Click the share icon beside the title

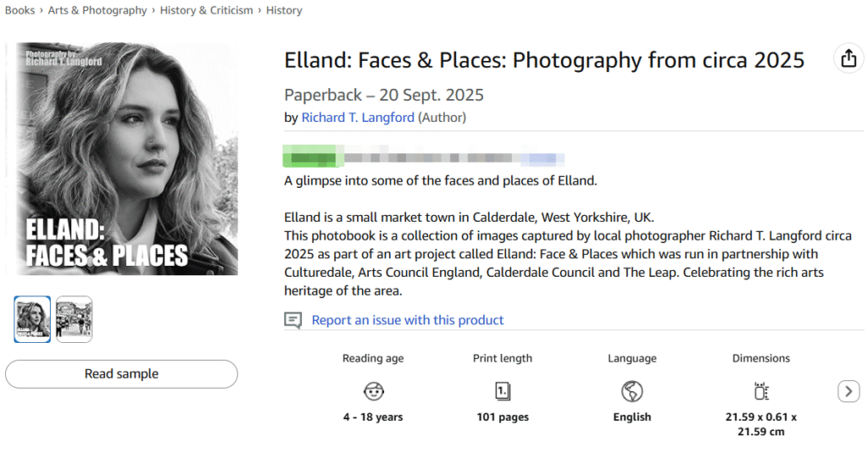[x=848, y=58]
